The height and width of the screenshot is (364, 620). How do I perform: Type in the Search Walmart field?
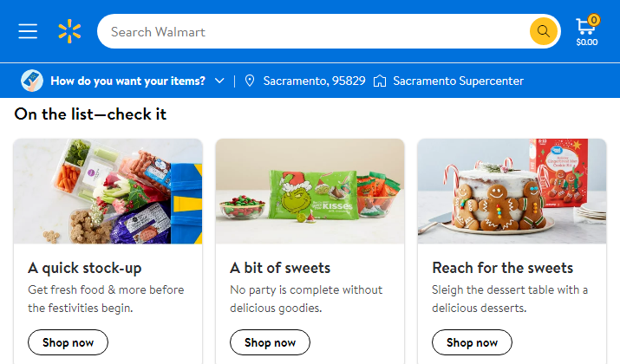(x=312, y=32)
